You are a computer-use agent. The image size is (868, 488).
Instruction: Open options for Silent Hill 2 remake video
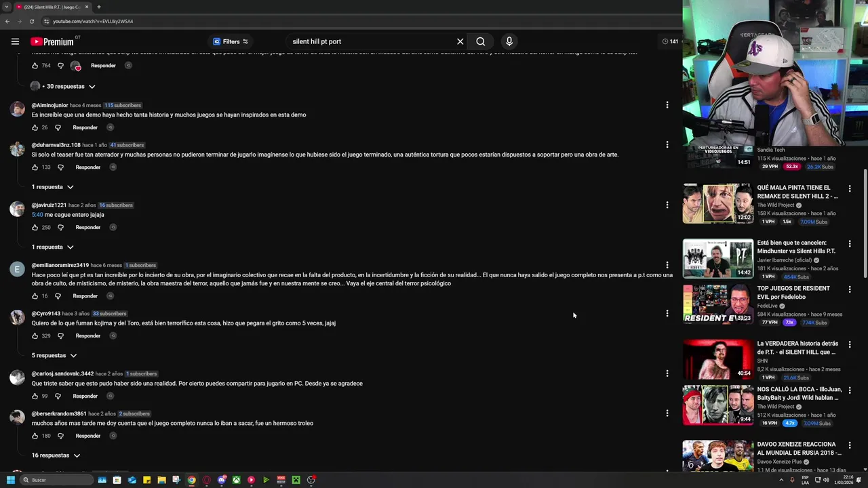(x=850, y=188)
